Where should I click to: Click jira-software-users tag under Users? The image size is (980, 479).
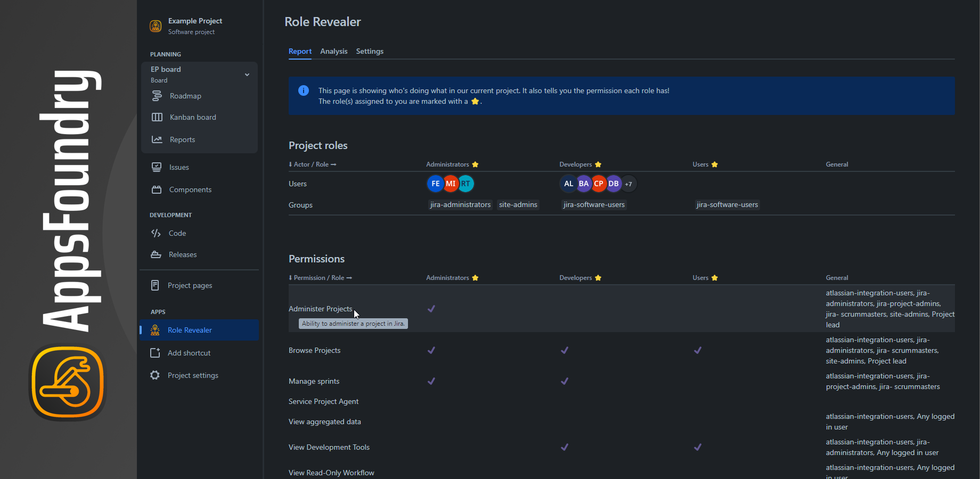tap(727, 204)
